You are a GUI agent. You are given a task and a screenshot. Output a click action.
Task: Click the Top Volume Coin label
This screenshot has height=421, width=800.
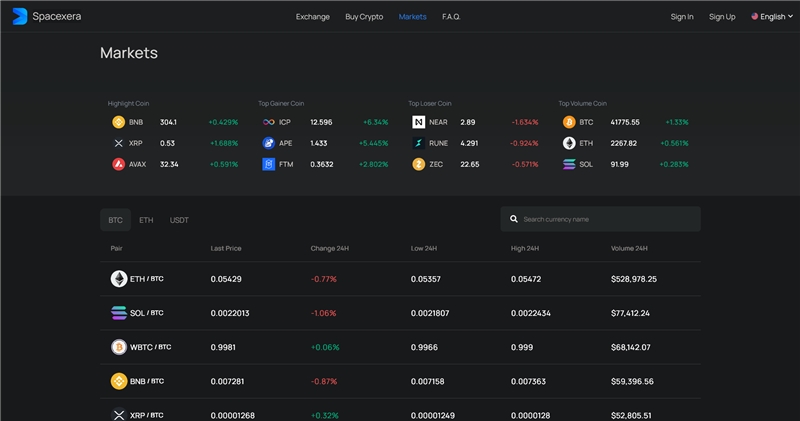(x=582, y=104)
